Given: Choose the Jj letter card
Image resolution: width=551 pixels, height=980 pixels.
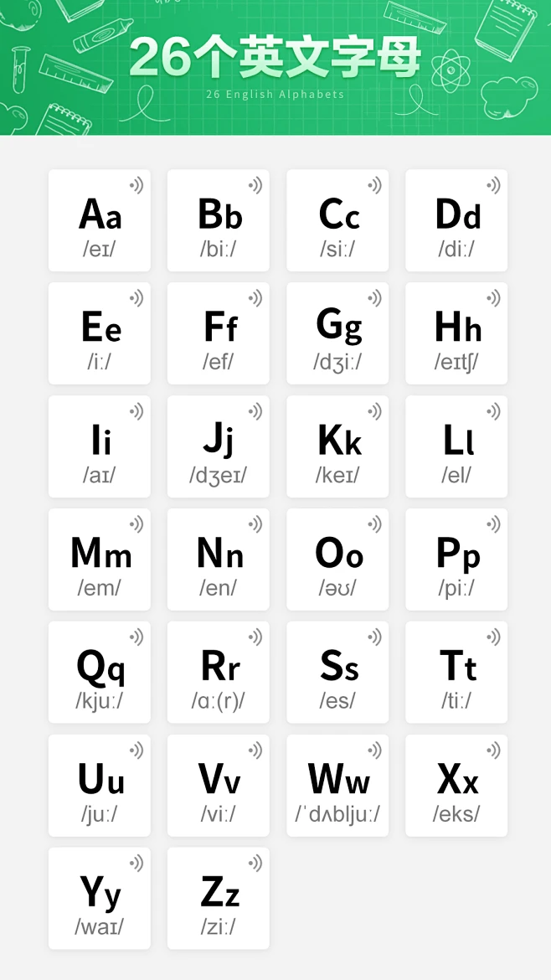Looking at the screenshot, I should (219, 447).
